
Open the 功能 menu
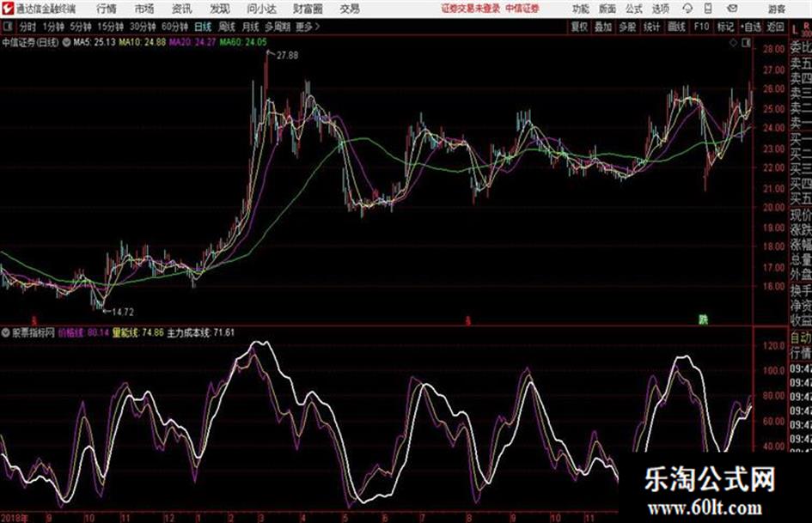[x=581, y=9]
